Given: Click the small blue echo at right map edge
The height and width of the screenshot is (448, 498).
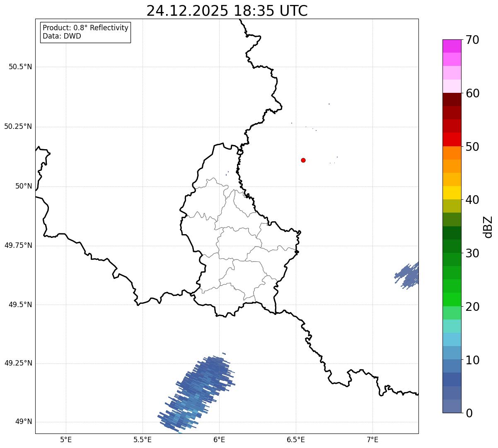Looking at the screenshot, I should (407, 275).
